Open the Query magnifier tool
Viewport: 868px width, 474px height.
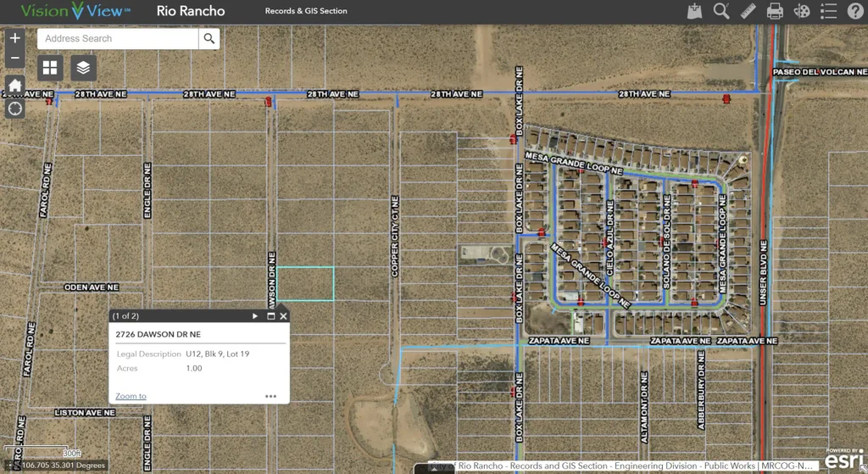[x=721, y=11]
